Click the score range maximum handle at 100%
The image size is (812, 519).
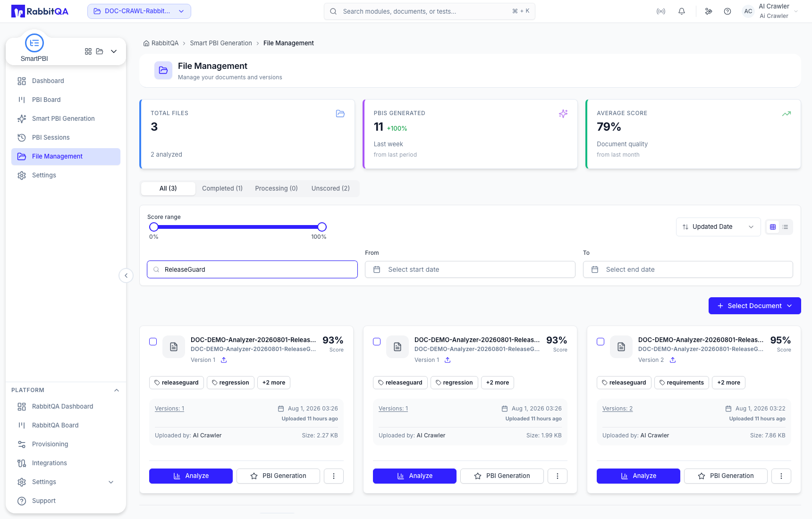pos(322,227)
